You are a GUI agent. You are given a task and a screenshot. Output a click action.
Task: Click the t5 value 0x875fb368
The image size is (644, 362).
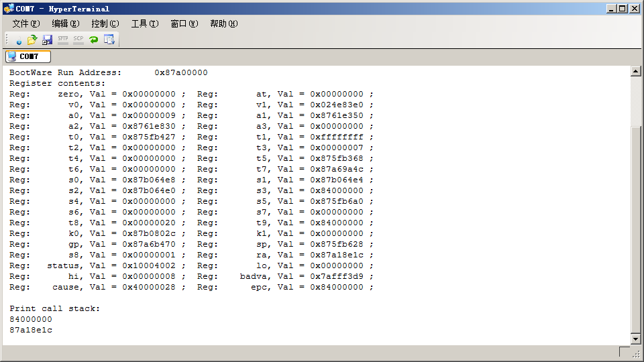pyautogui.click(x=337, y=158)
